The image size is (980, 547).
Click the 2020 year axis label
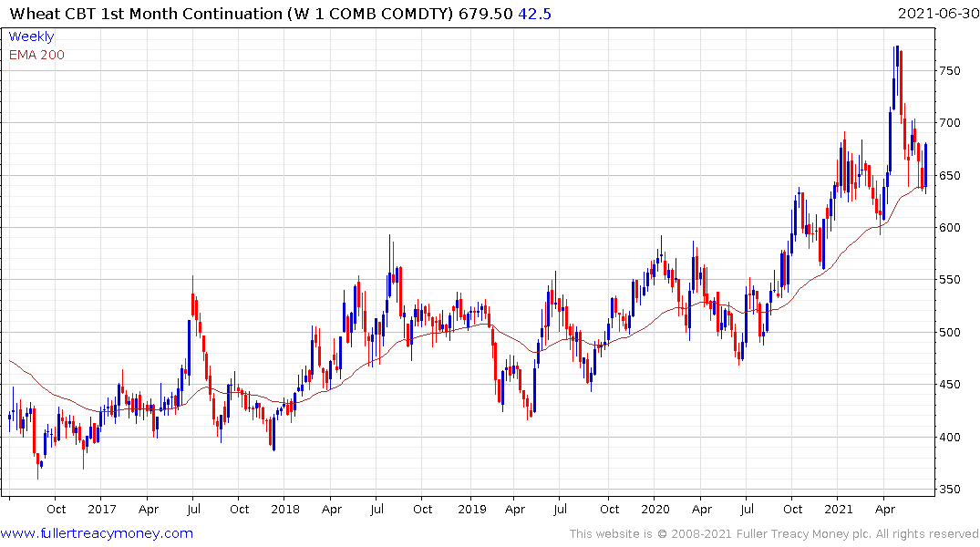click(655, 509)
